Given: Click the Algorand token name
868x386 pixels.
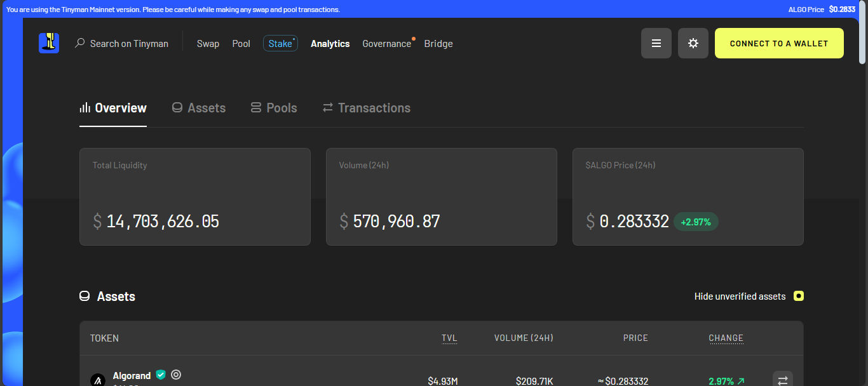Looking at the screenshot, I should (x=132, y=376).
